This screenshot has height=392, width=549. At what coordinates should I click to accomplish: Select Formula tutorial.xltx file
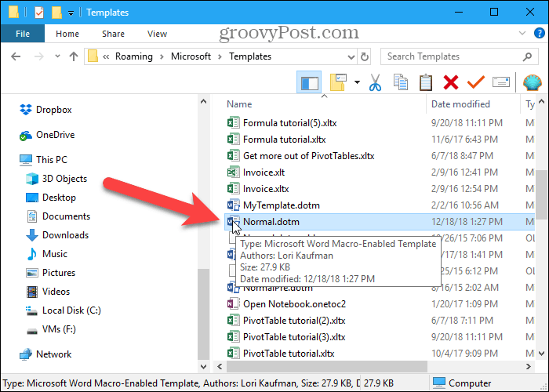point(380,140)
